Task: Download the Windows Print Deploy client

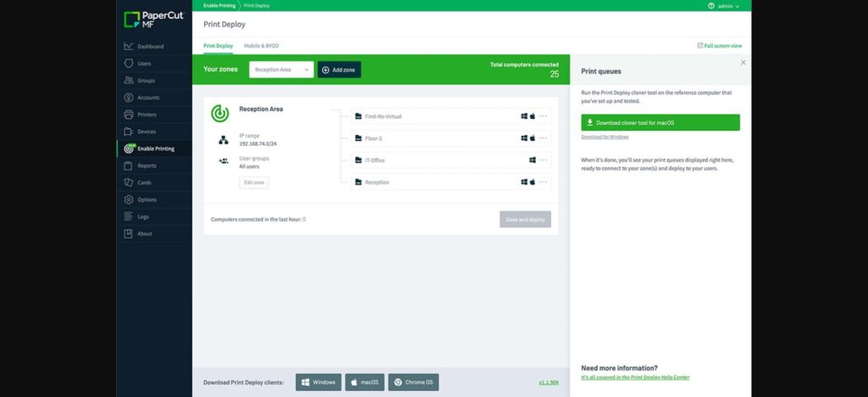Action: (319, 382)
